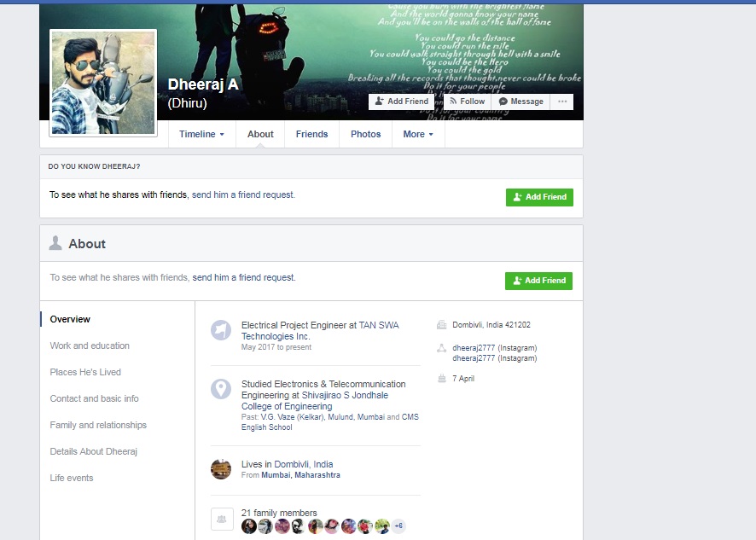Image resolution: width=756 pixels, height=540 pixels.
Task: Click 'send him a friend request' link in Do You Know box
Action: (243, 195)
